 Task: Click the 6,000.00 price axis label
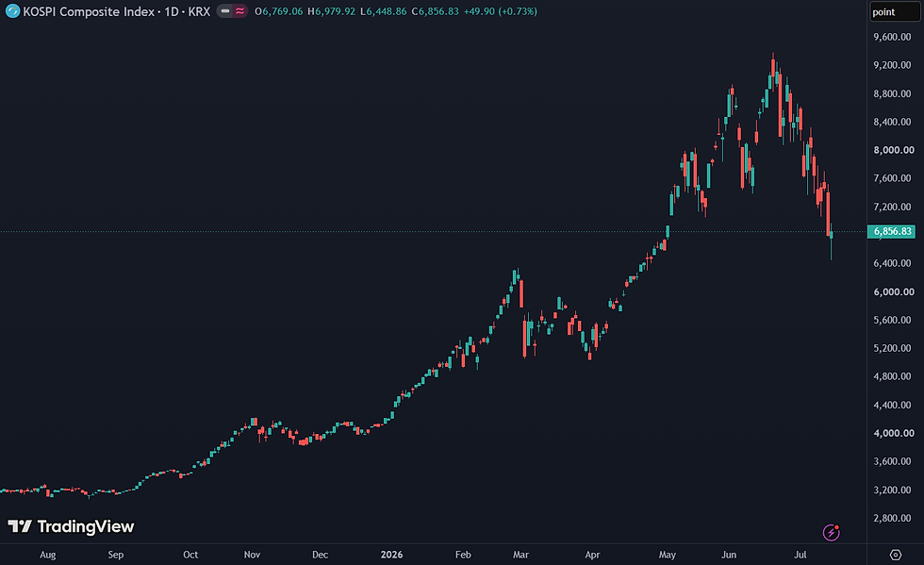894,291
